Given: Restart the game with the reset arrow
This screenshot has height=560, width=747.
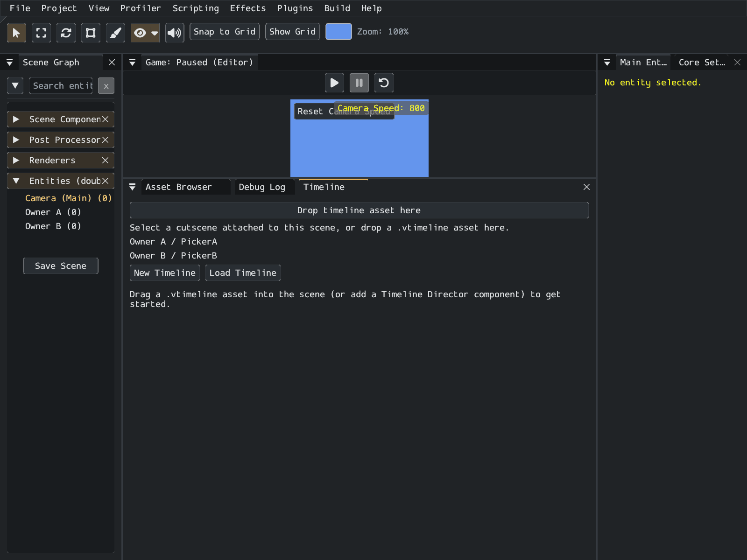Looking at the screenshot, I should [384, 83].
